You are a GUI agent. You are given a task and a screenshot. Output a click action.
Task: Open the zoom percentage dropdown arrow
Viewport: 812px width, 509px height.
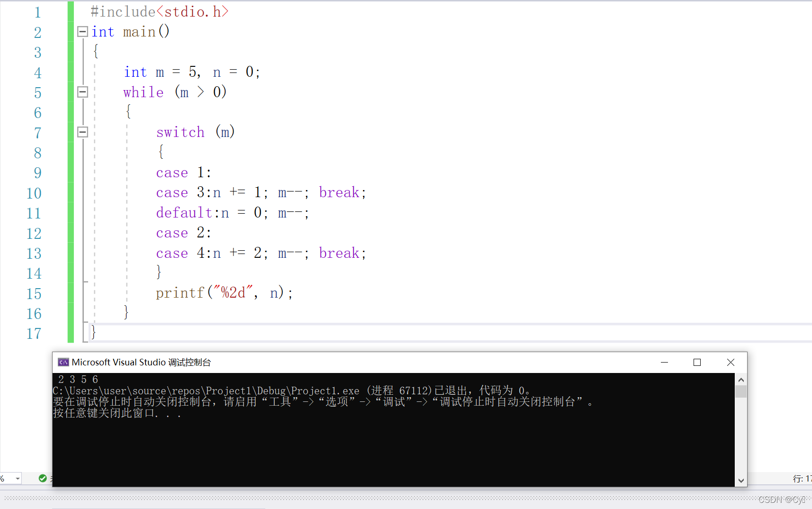[18, 478]
